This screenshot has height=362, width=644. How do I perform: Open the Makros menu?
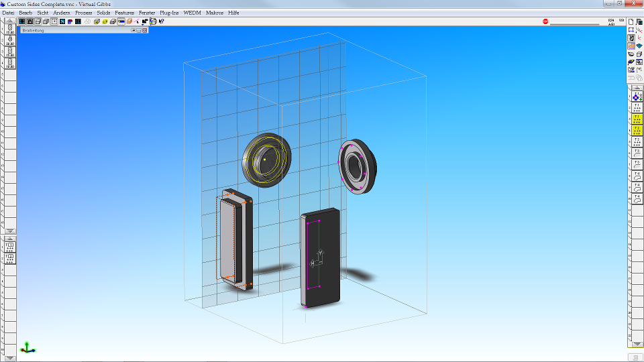click(x=215, y=13)
